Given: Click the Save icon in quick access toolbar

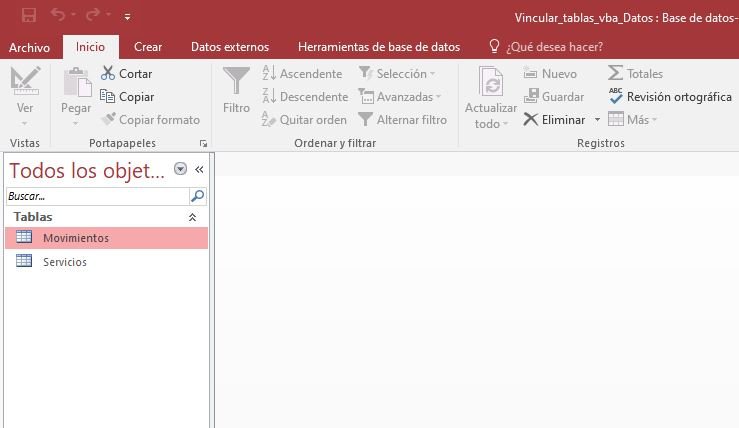Looking at the screenshot, I should (x=29, y=16).
